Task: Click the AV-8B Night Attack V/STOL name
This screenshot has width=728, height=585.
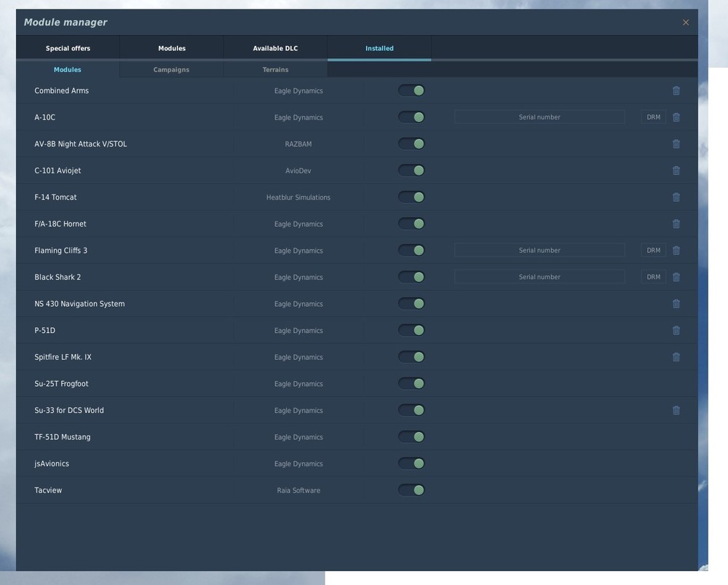Action: 80,144
